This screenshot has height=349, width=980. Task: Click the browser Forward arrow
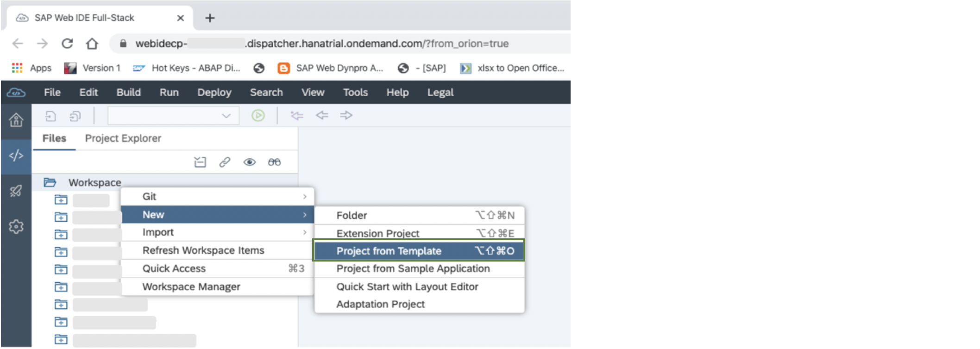(43, 44)
